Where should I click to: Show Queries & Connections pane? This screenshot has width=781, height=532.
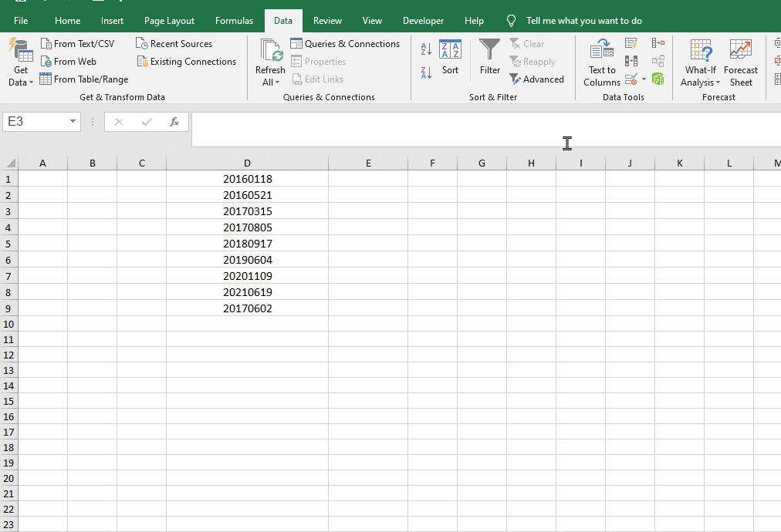pos(345,43)
